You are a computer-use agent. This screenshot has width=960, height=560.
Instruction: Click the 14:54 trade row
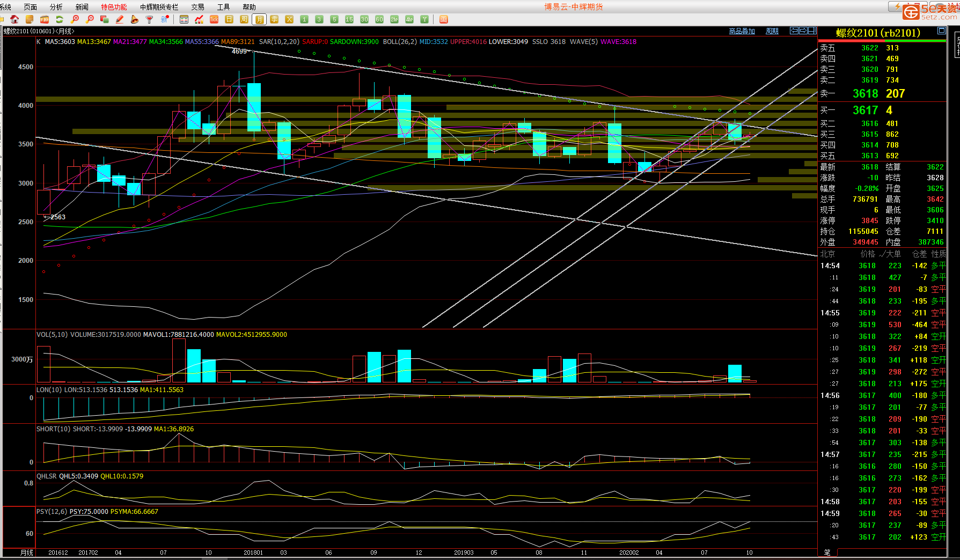tap(882, 266)
